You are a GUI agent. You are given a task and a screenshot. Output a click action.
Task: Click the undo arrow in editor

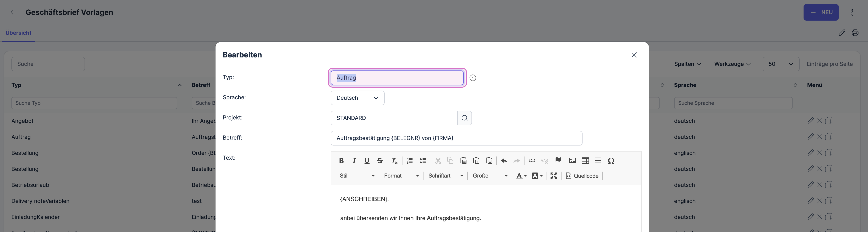pyautogui.click(x=504, y=161)
